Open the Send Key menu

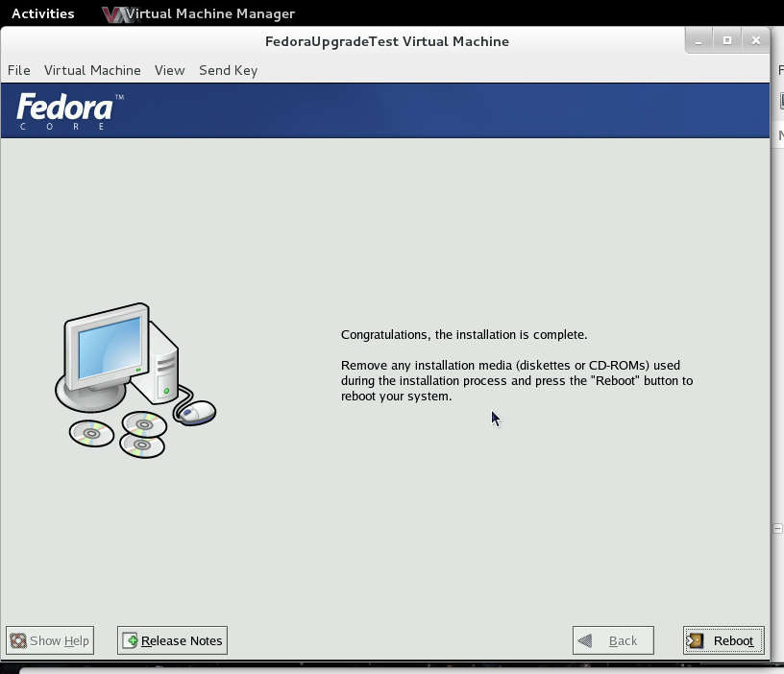click(x=228, y=70)
